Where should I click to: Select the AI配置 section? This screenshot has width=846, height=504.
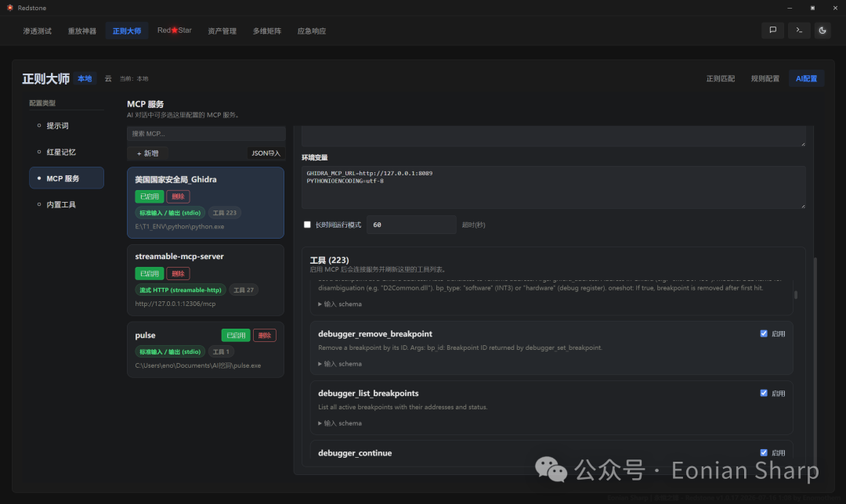tap(806, 78)
